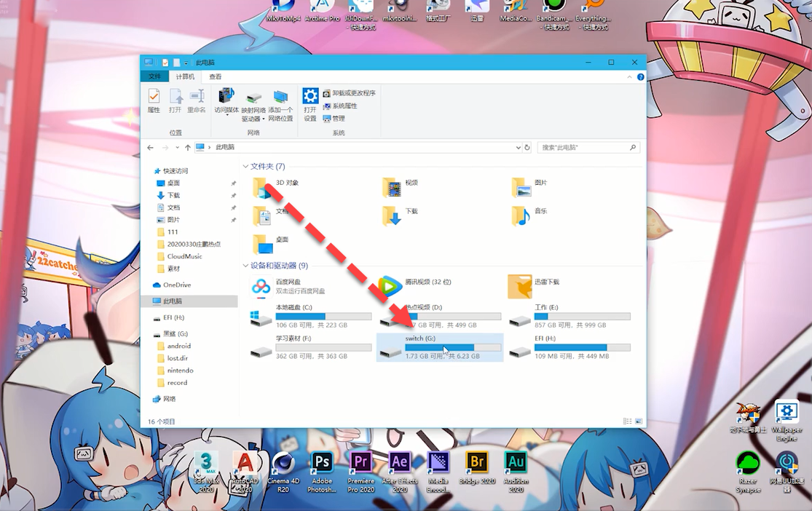Screen dimensions: 812x511
Task: Open Explorer help question mark icon
Action: [641, 77]
